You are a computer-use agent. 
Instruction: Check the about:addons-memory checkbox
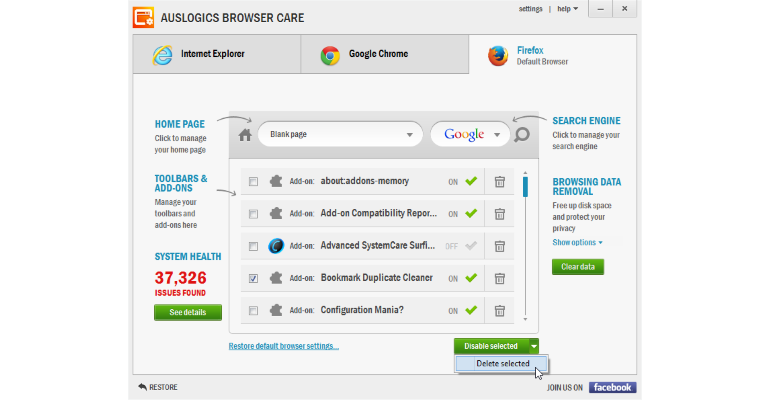point(253,182)
